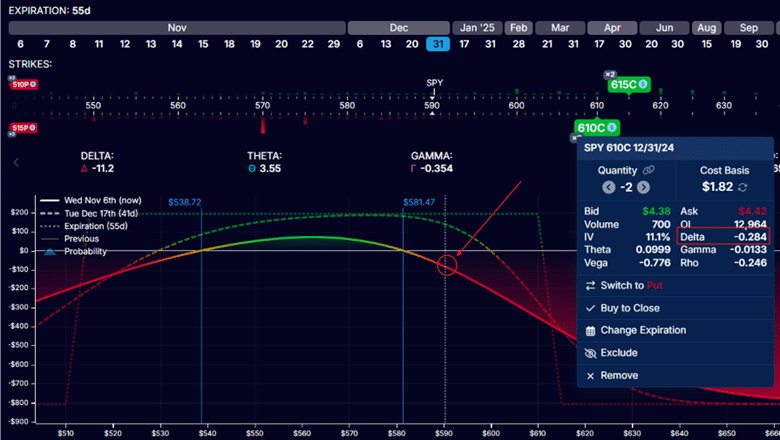Select the Nov expiration month bar
The height and width of the screenshot is (440, 780).
177,28
